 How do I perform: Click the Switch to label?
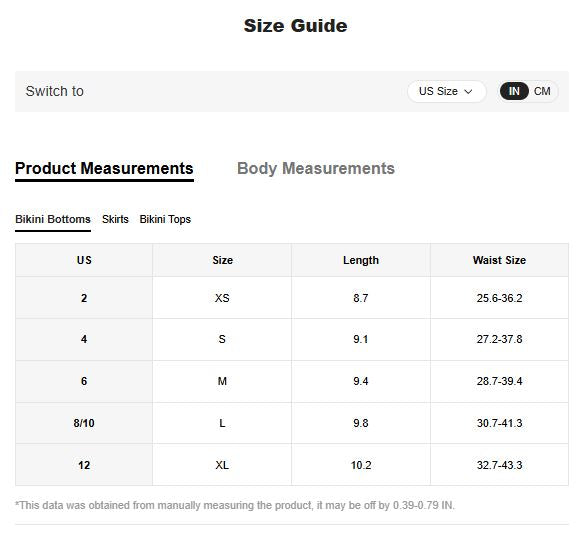pyautogui.click(x=55, y=91)
